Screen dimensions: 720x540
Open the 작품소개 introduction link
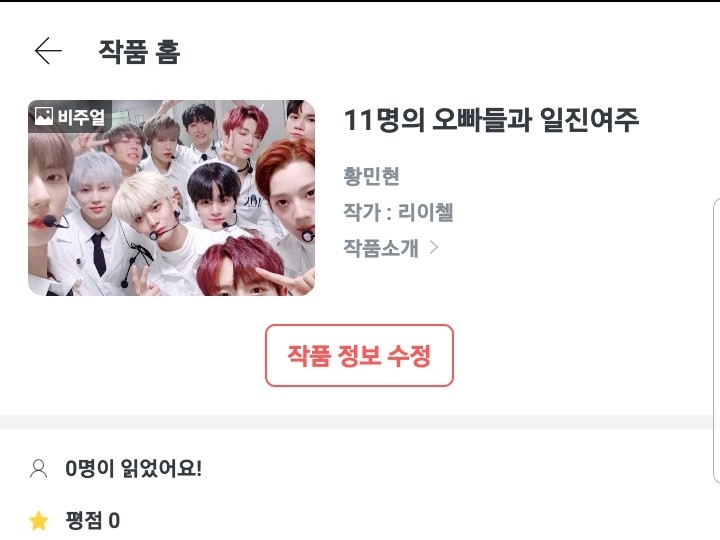tap(391, 248)
